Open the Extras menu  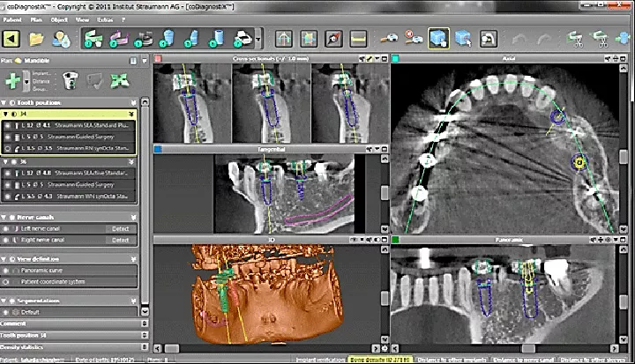(x=105, y=19)
